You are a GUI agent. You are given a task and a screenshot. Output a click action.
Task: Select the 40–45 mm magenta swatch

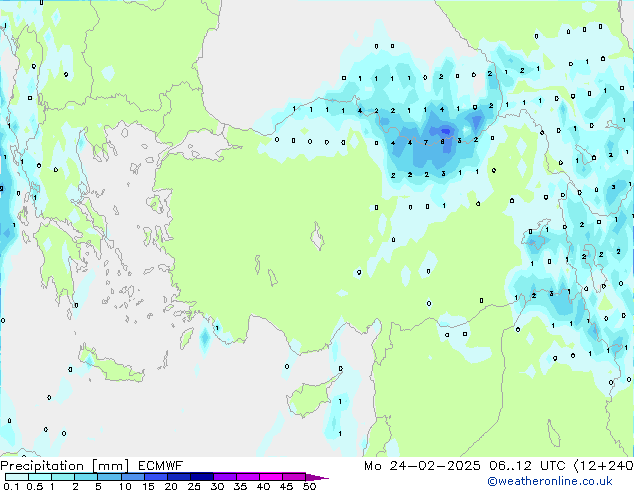pyautogui.click(x=271, y=477)
